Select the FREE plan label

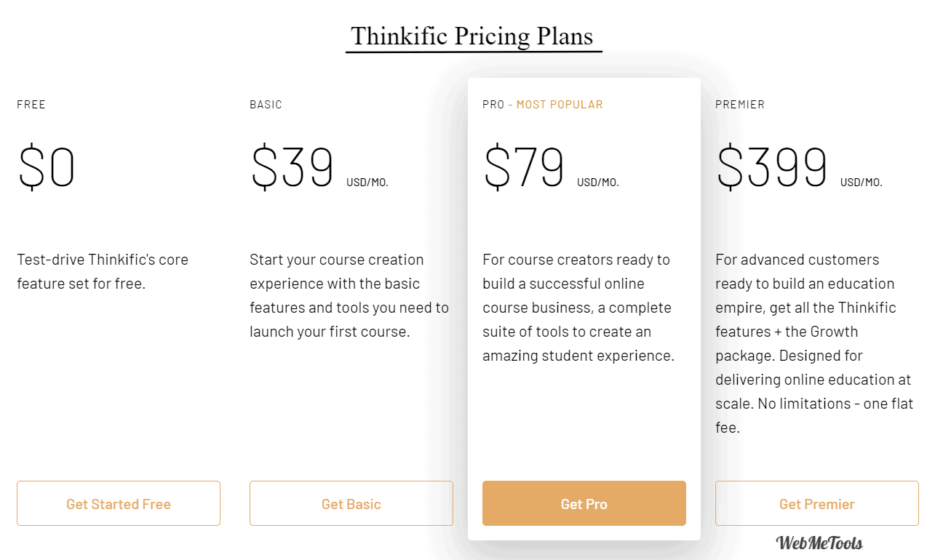(31, 105)
